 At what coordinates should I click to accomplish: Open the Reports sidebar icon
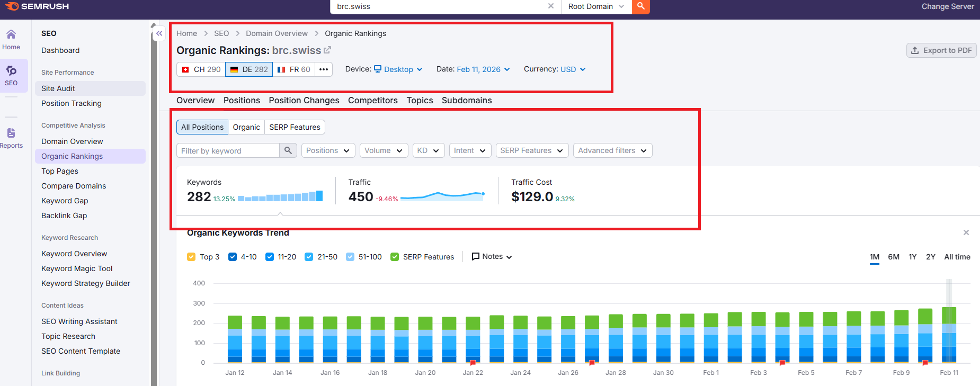coord(11,138)
